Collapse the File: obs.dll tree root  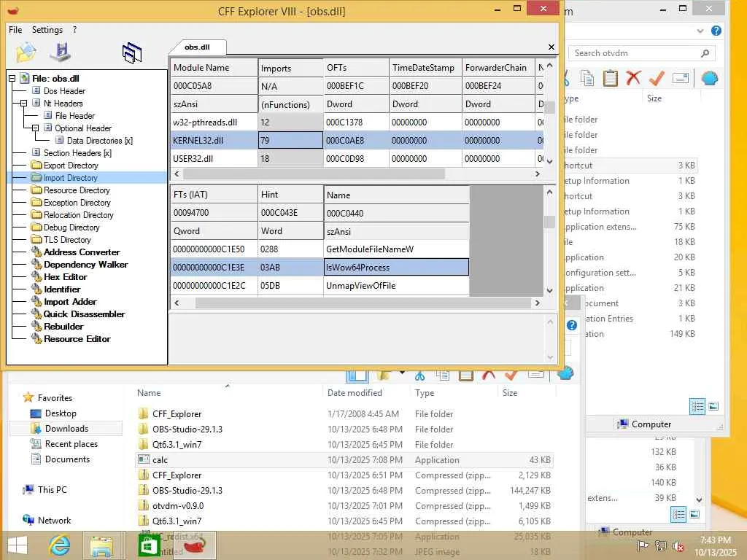click(x=12, y=79)
